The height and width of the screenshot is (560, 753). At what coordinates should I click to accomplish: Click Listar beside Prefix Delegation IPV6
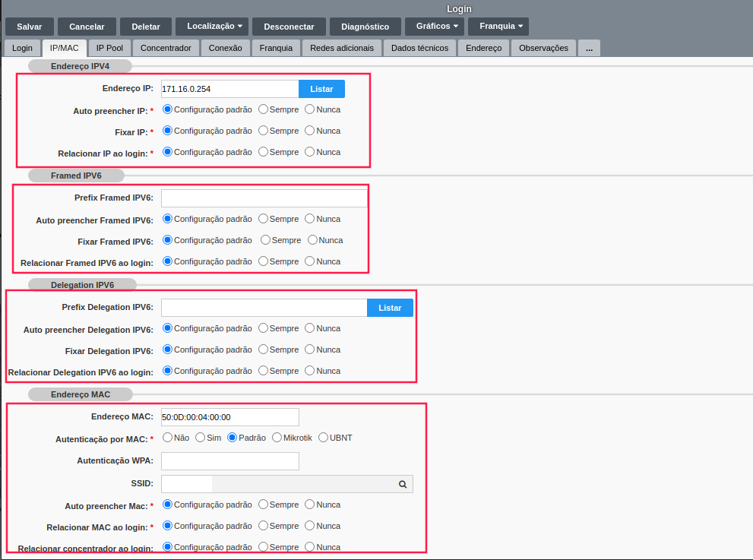390,308
